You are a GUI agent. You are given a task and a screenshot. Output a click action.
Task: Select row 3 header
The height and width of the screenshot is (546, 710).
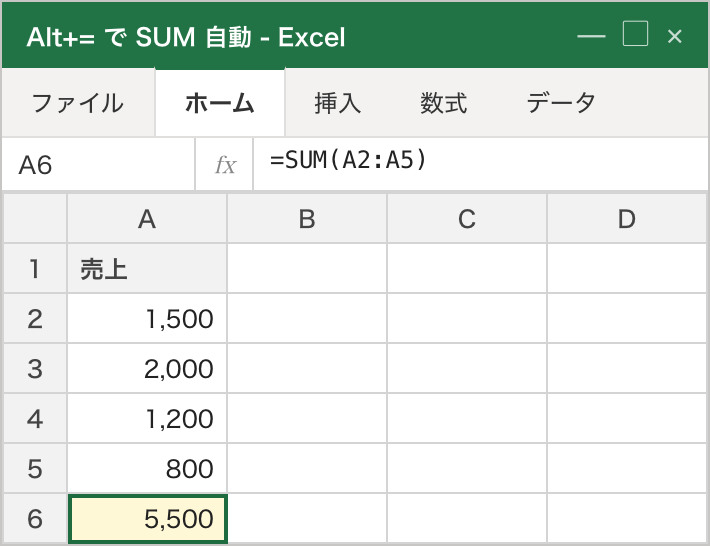coord(35,368)
